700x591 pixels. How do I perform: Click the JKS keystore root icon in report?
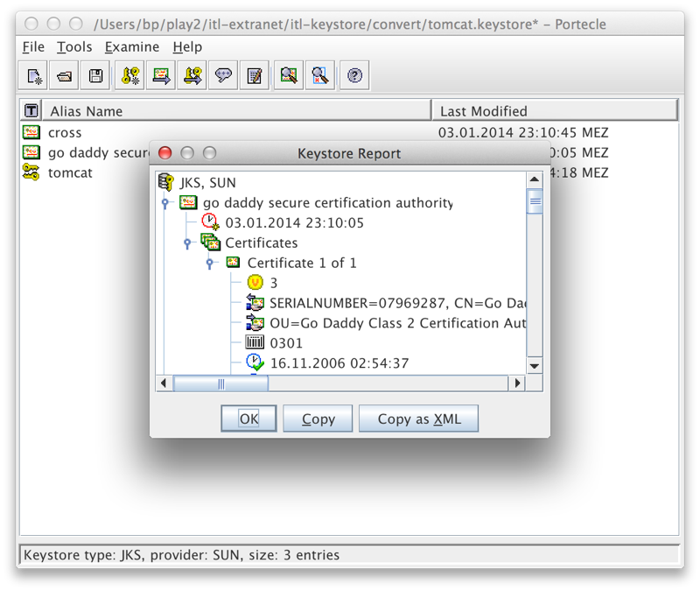(x=166, y=182)
